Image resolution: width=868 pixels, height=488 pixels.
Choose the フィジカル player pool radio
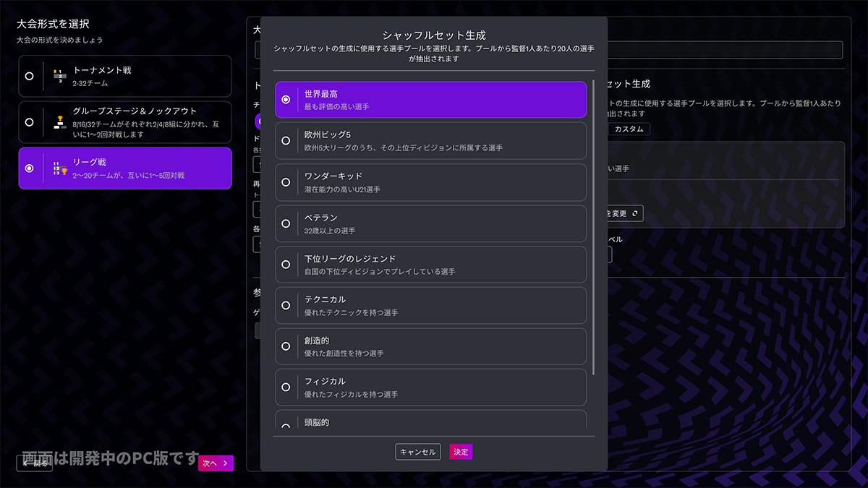[286, 388]
